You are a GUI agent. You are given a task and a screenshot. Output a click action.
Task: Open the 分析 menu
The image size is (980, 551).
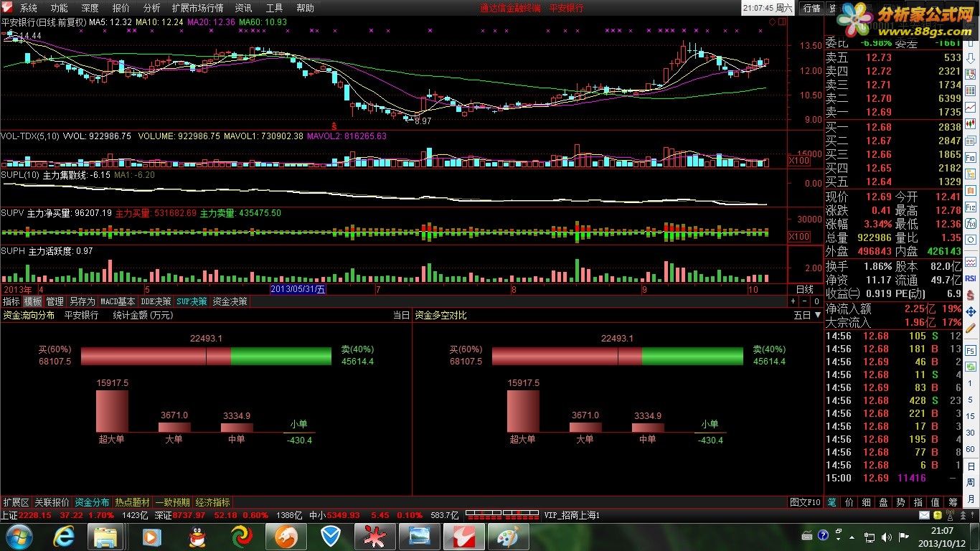151,8
